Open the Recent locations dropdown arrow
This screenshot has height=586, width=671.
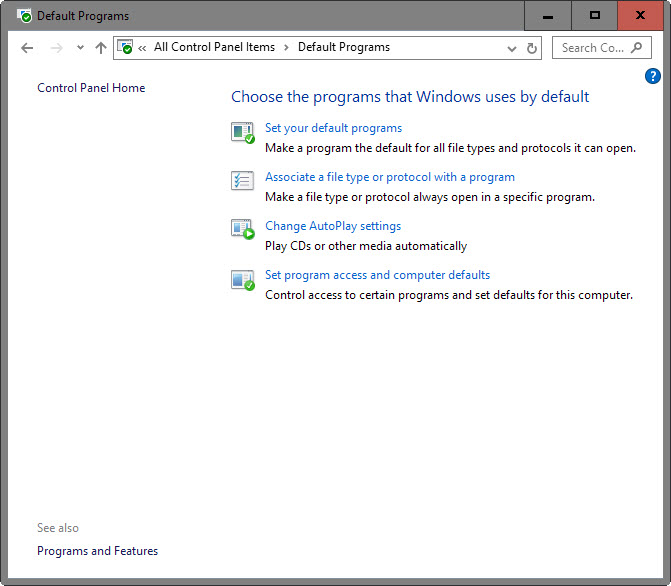[80, 48]
